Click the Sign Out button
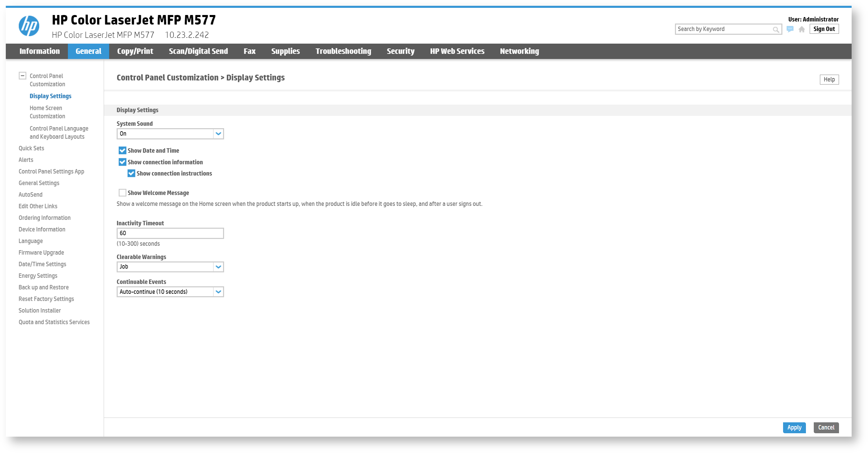 point(824,29)
